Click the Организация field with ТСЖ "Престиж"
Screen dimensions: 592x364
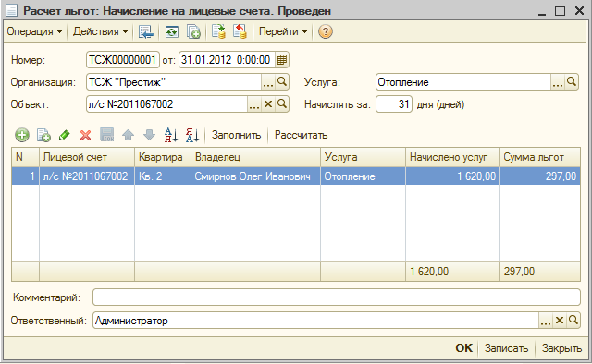click(174, 82)
